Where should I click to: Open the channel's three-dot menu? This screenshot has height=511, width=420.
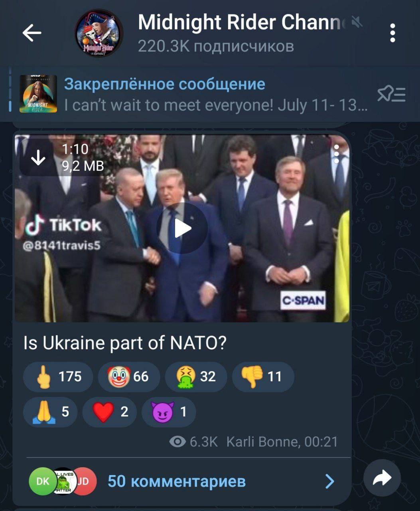(392, 33)
